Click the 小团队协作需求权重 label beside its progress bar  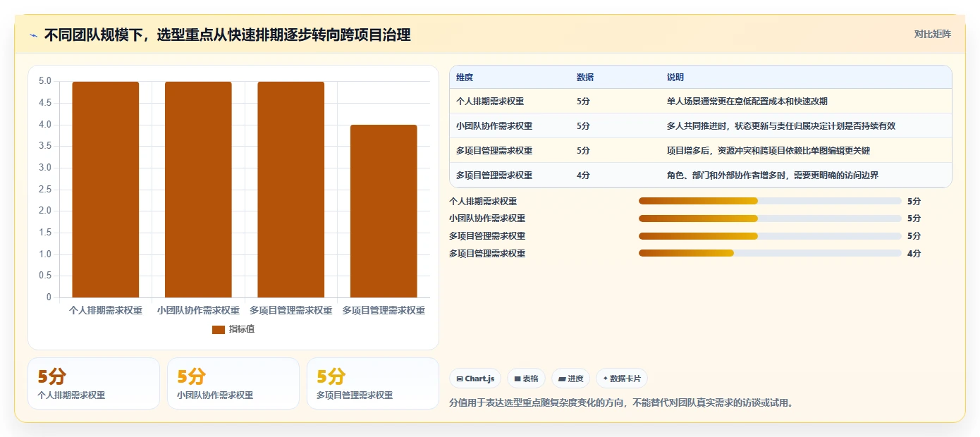click(x=487, y=218)
